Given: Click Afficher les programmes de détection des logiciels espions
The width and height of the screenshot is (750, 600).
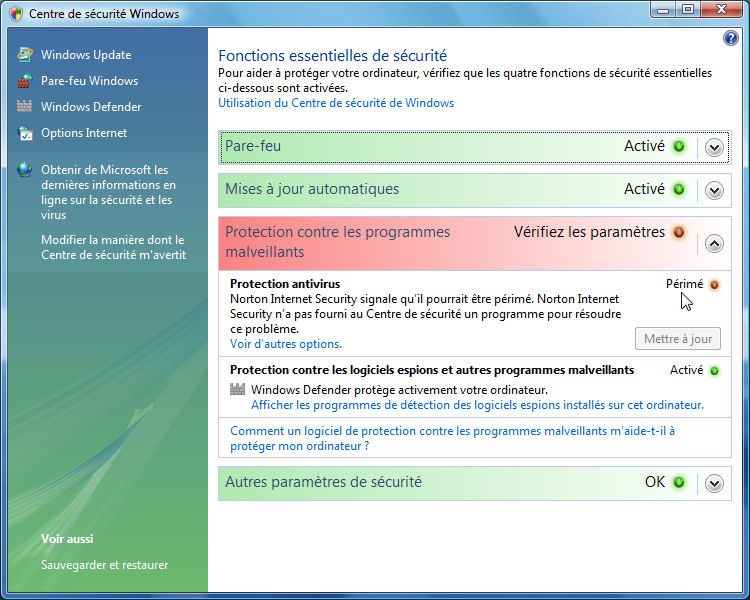Looking at the screenshot, I should pos(477,405).
